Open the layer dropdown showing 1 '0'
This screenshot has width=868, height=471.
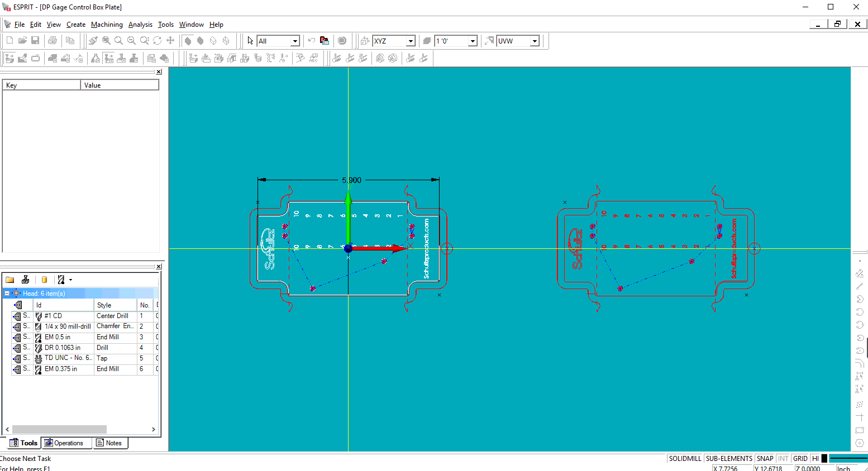click(473, 41)
